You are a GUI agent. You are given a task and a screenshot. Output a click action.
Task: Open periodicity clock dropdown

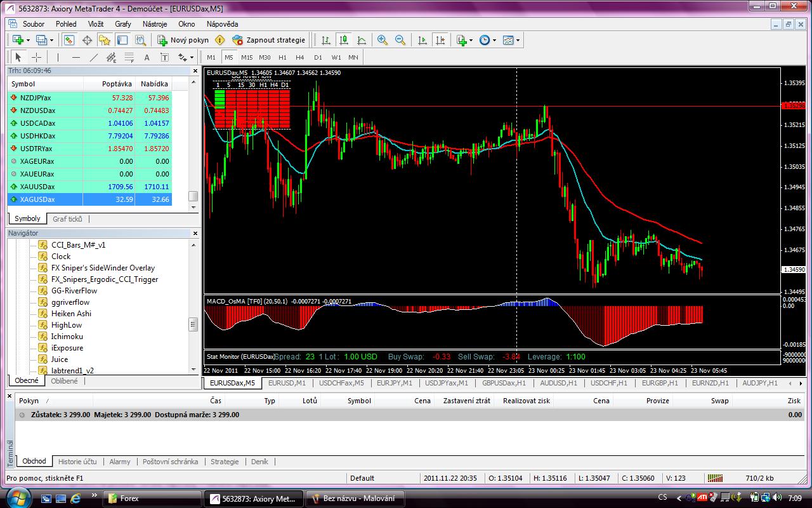(x=487, y=40)
